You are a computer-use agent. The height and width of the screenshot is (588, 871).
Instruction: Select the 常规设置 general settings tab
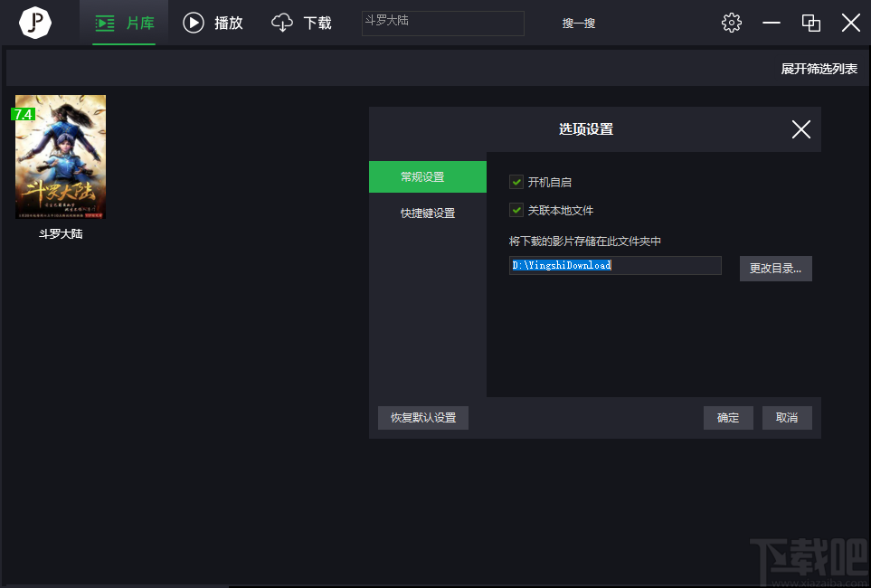(428, 176)
